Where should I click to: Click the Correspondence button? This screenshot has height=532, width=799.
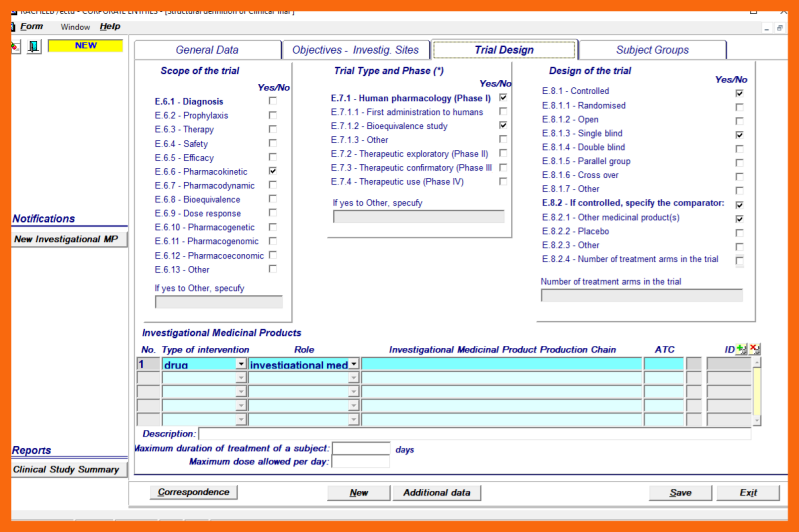pyautogui.click(x=194, y=492)
